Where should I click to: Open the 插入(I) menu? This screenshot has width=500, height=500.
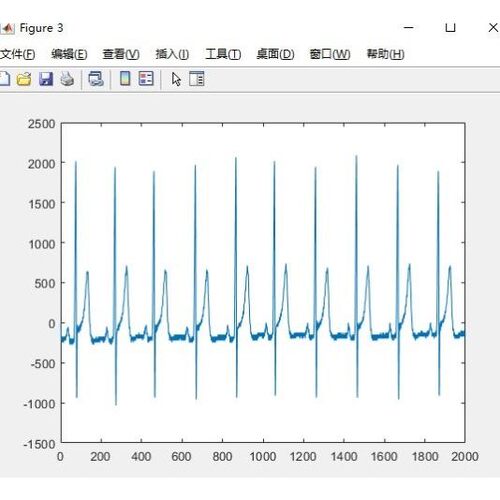[172, 54]
